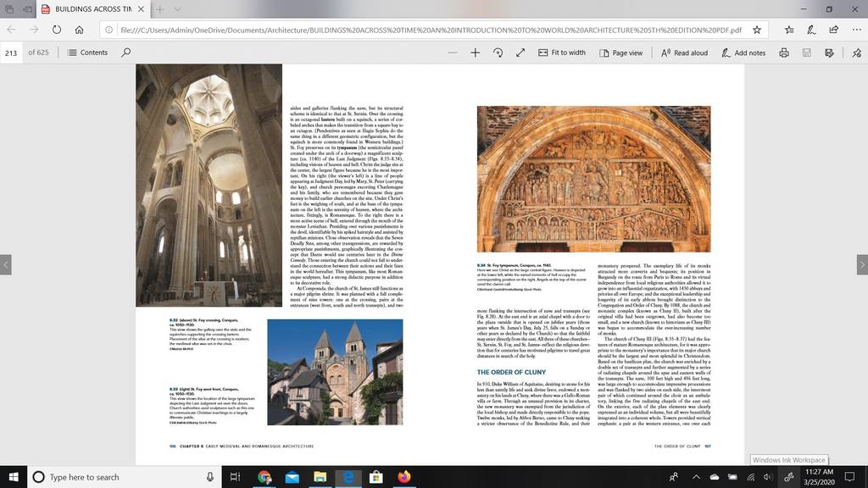Click the browser Back arrow
This screenshot has height=488, width=868.
click(x=12, y=30)
